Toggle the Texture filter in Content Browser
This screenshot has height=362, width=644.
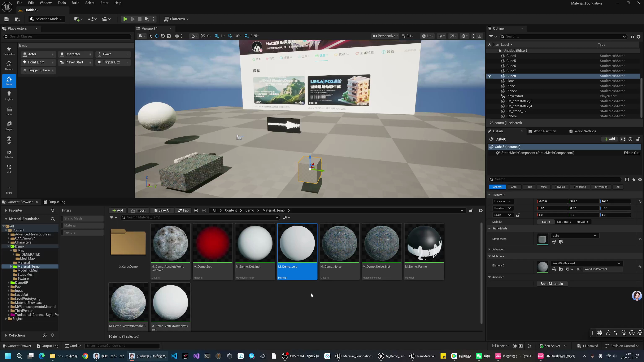[x=82, y=232]
